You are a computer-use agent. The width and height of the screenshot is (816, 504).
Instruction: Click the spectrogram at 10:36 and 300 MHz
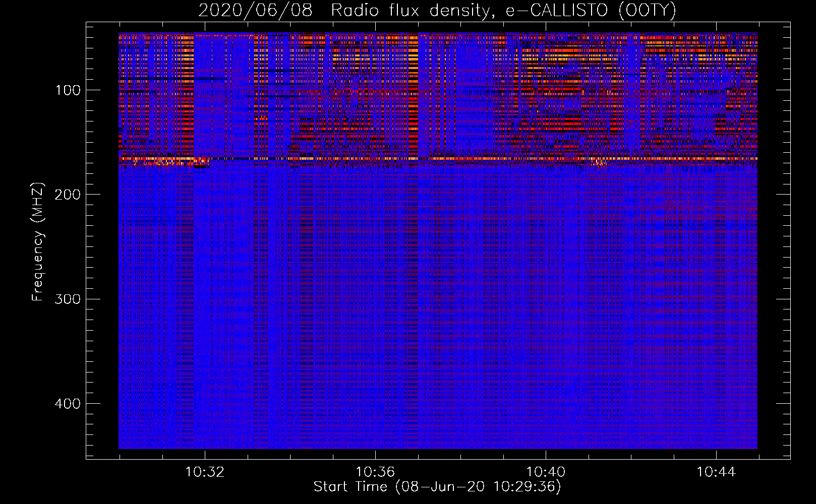(x=375, y=299)
